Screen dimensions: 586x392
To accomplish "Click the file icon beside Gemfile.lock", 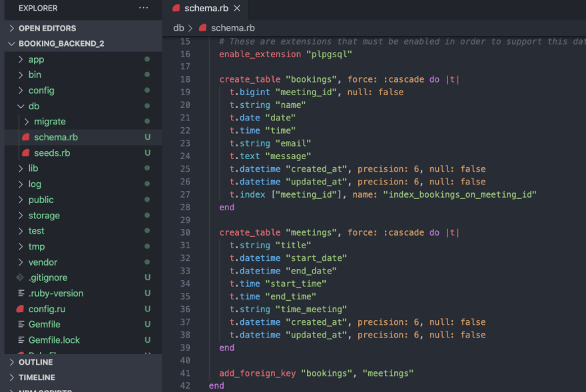I will (x=21, y=340).
